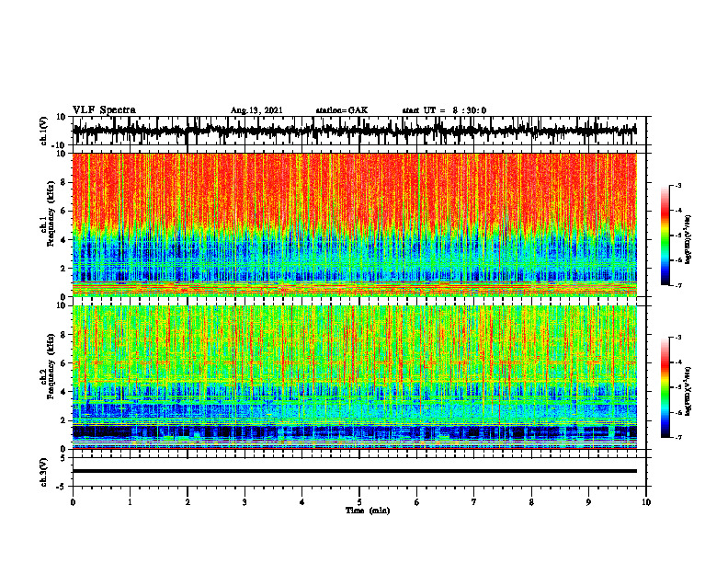This screenshot has height=563, width=728.
Task: Click the "10" label on the time axis
Action: pos(646,502)
